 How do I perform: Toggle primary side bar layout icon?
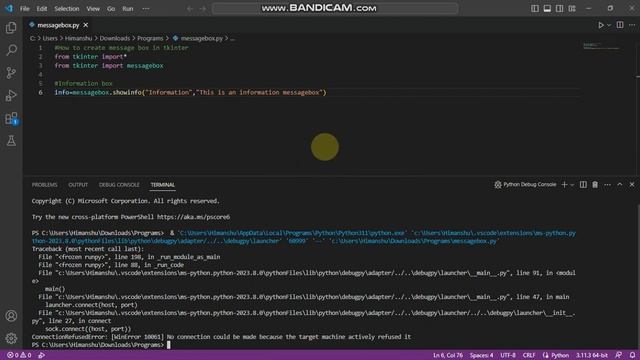click(x=535, y=9)
